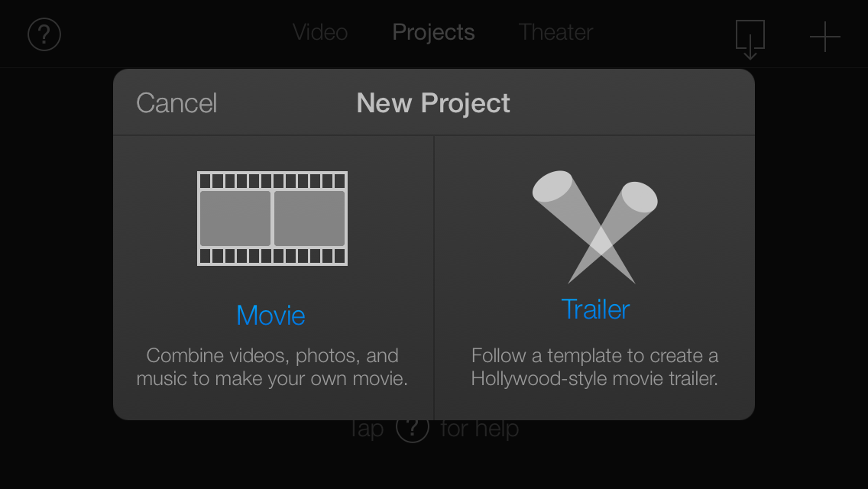
Task: Click 'Combine videos, photos, and music' description
Action: click(272, 367)
